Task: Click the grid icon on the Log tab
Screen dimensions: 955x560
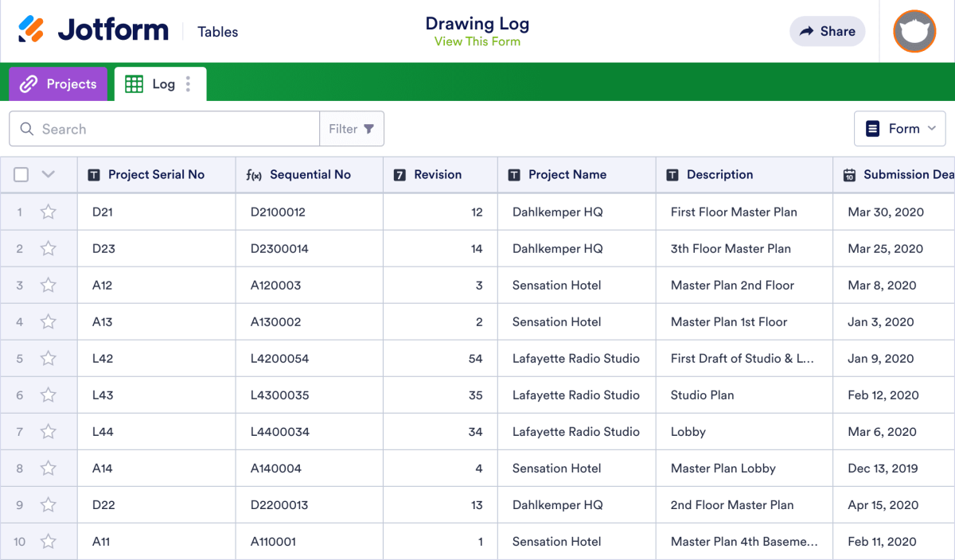Action: 134,83
